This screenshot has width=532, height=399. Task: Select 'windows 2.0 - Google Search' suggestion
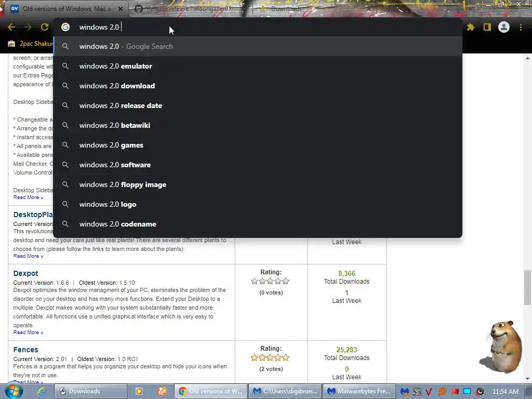(x=258, y=46)
